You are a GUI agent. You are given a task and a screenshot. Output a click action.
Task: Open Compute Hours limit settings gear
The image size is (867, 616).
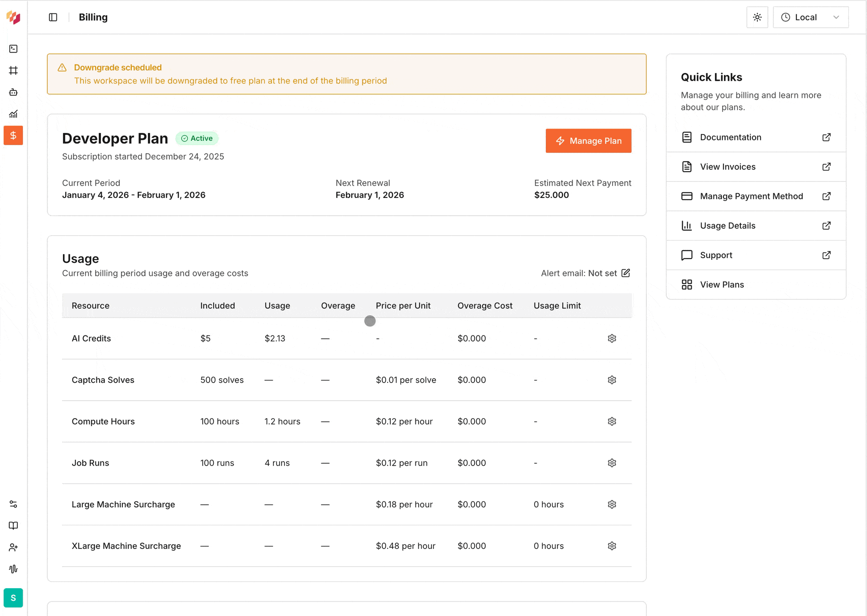point(612,421)
